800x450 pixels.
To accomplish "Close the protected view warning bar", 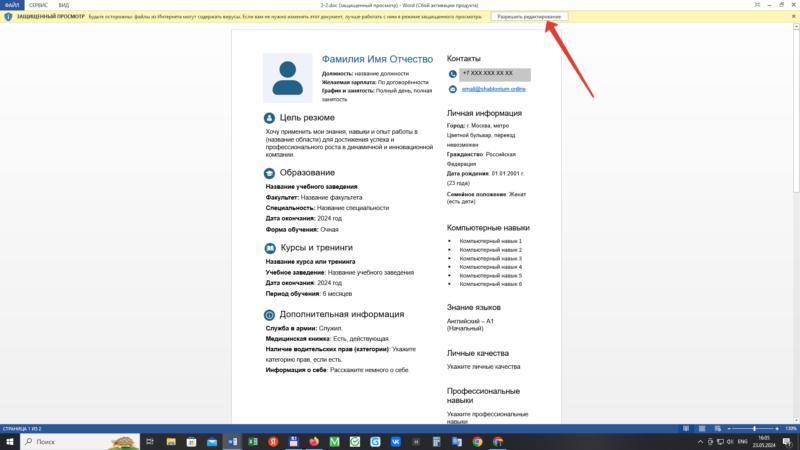I will point(793,16).
